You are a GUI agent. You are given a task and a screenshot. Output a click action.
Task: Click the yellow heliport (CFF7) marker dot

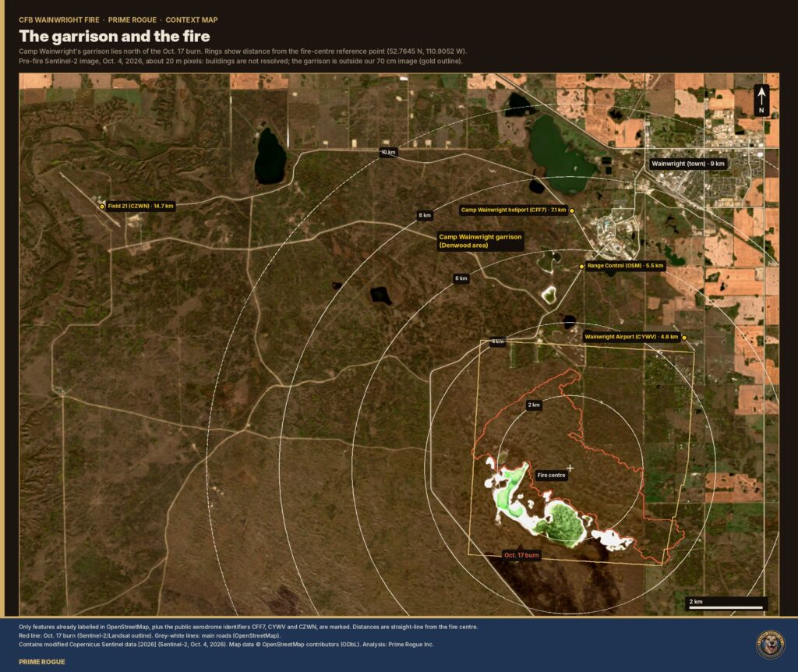point(571,210)
